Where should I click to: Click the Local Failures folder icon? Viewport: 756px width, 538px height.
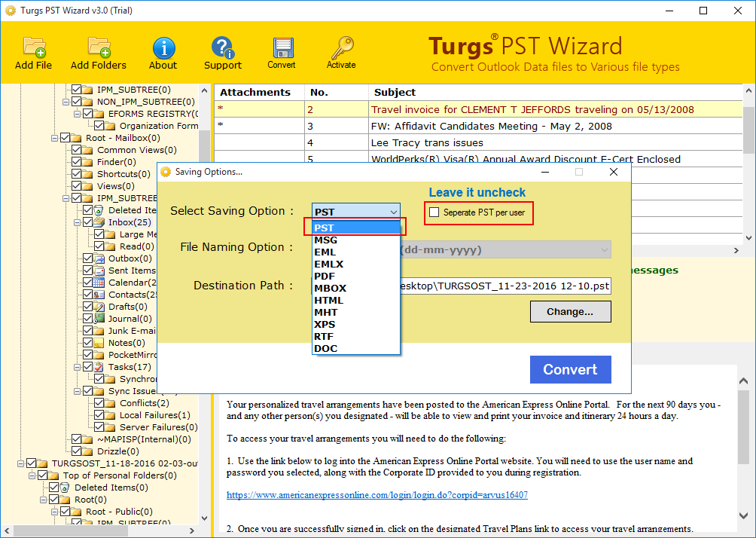(x=111, y=415)
